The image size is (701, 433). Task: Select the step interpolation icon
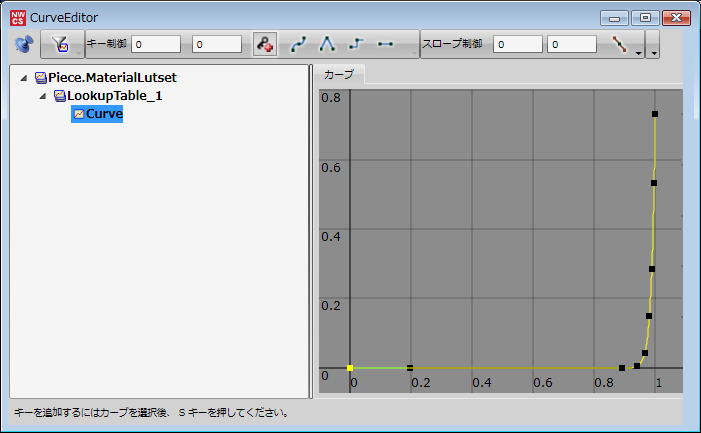pyautogui.click(x=357, y=44)
